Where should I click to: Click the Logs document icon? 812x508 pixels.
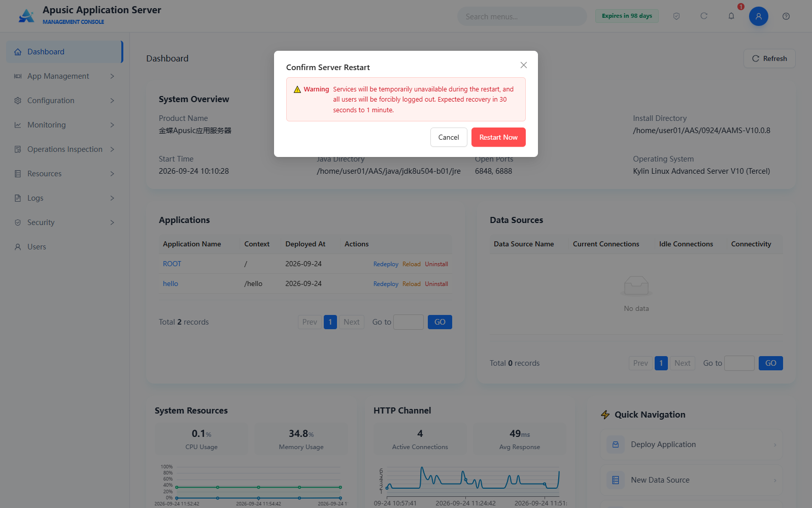point(18,198)
